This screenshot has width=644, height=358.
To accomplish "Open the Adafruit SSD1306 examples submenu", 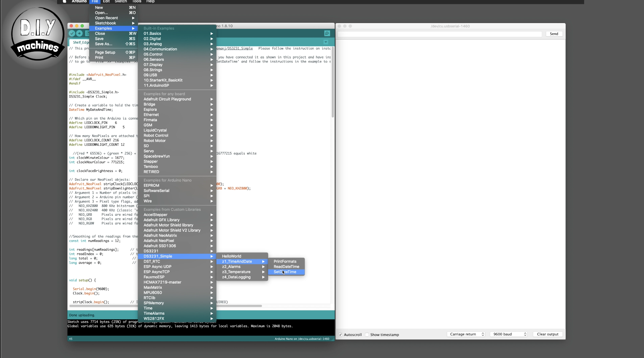I will click(x=177, y=246).
